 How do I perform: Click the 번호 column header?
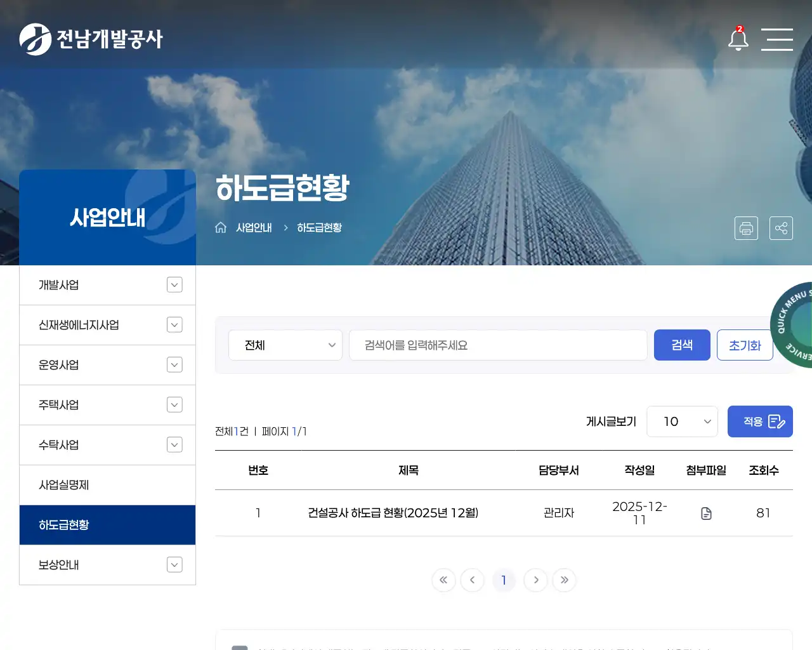258,470
